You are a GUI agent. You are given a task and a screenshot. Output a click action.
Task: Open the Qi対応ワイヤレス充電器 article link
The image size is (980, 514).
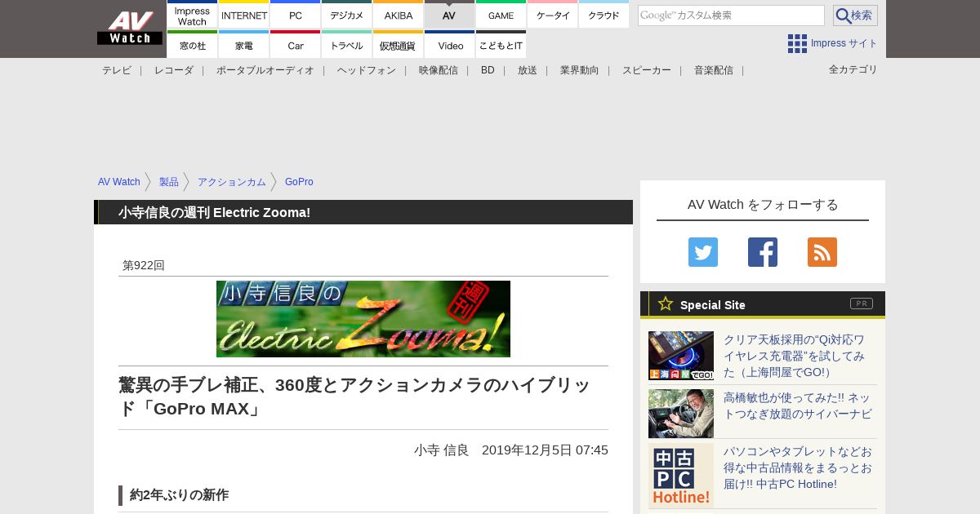(795, 356)
